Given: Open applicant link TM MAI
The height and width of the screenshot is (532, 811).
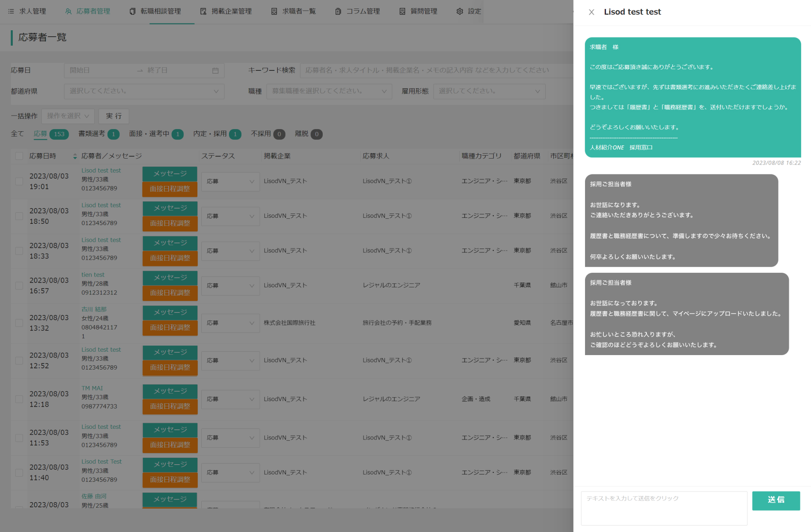Looking at the screenshot, I should (92, 388).
